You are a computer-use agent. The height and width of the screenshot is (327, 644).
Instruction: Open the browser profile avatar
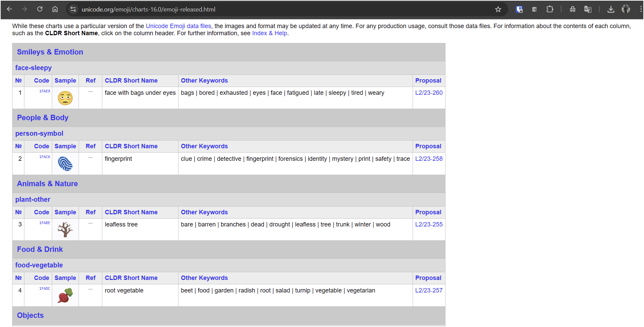626,9
